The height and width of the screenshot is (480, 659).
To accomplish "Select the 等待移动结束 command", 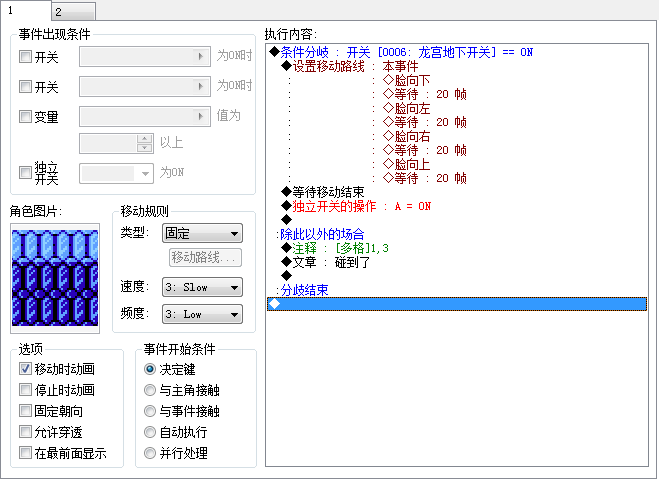I will coord(323,192).
